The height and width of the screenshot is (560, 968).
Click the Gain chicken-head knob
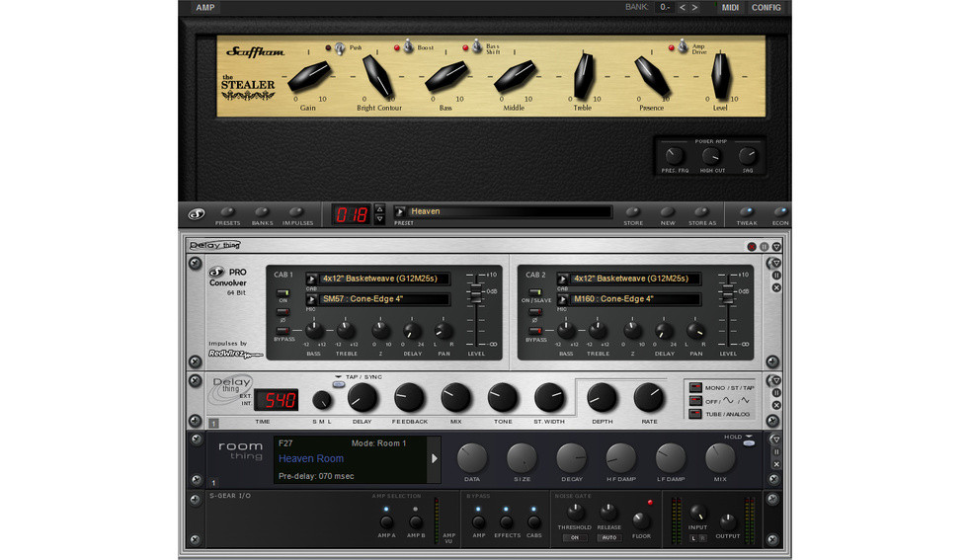[x=309, y=76]
